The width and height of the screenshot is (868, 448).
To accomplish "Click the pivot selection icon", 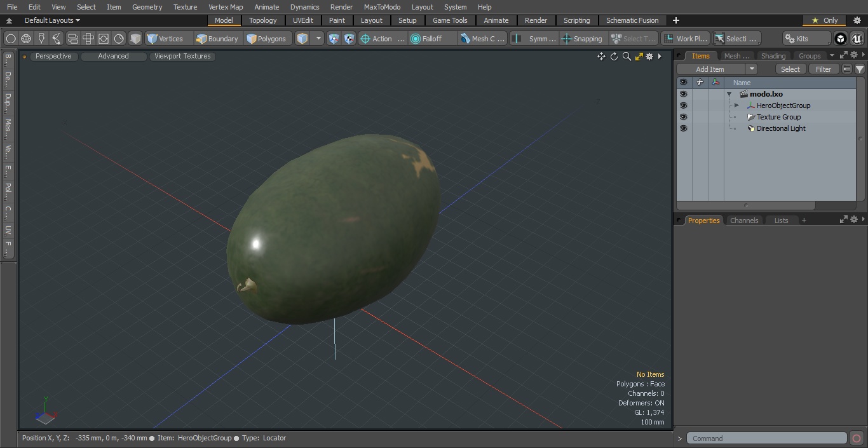I will [x=349, y=39].
